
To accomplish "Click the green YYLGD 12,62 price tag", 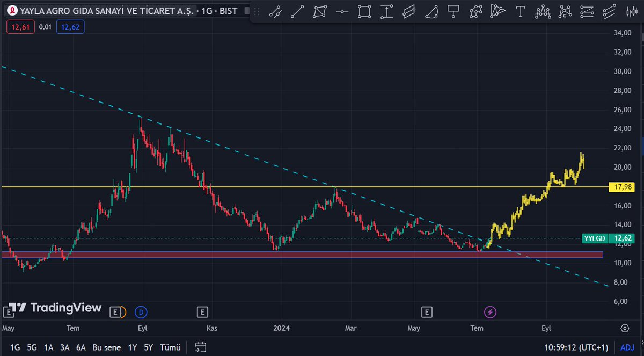I will click(608, 238).
